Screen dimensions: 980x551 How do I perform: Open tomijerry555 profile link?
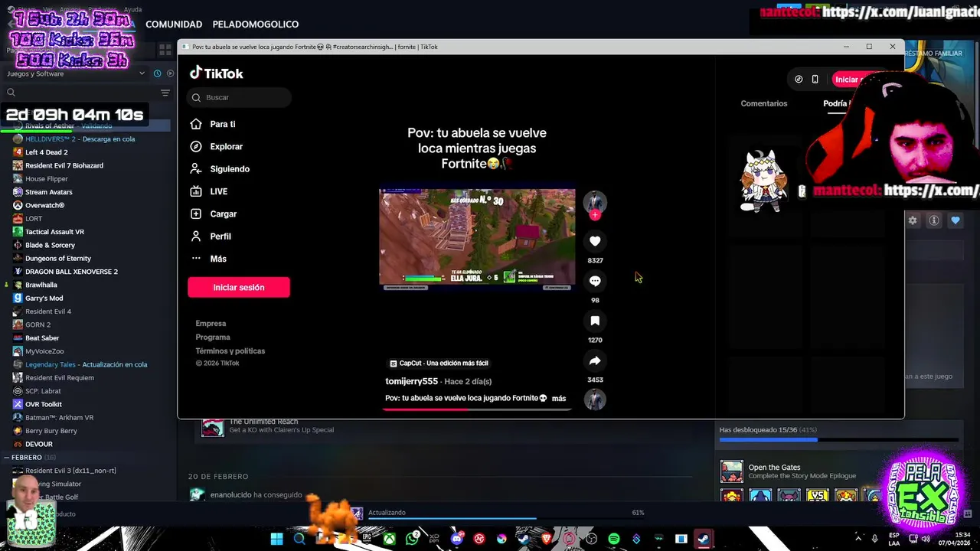(411, 381)
